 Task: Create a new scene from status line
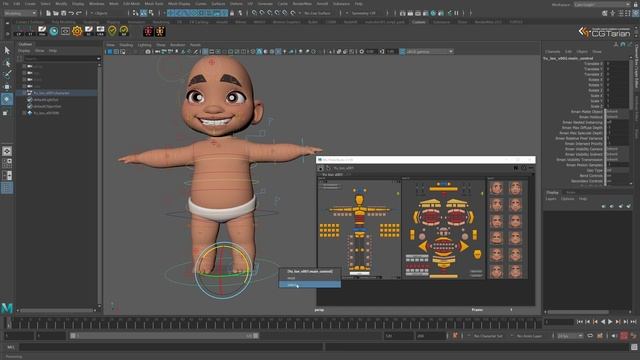[x=48, y=13]
